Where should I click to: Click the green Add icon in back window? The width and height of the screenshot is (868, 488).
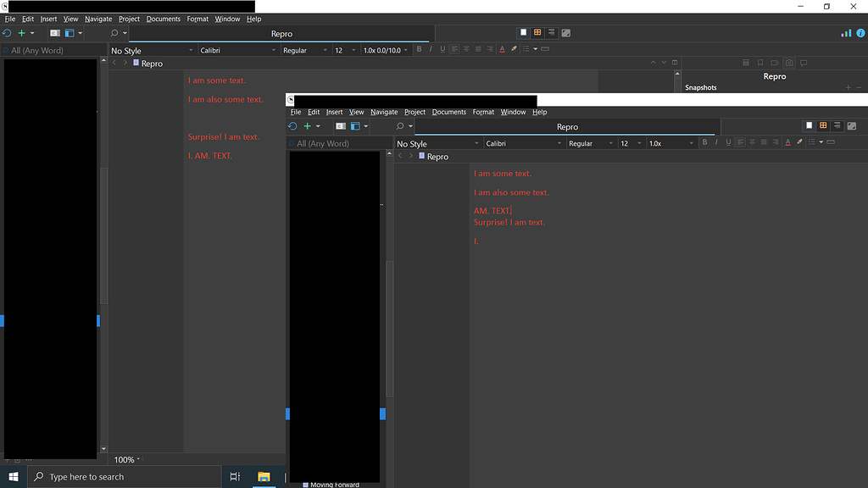point(21,33)
